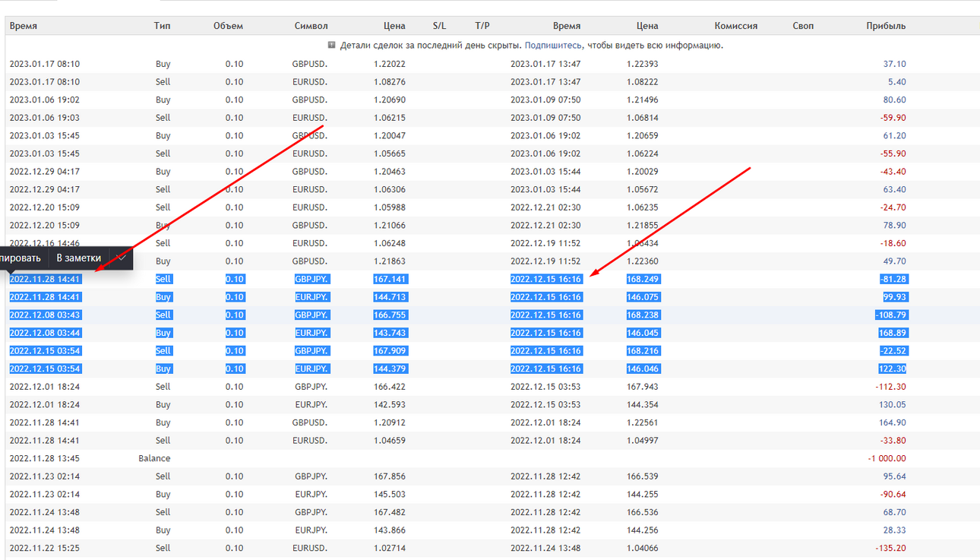
Task: Sort by the 'Символ' column header
Action: pyautogui.click(x=311, y=26)
